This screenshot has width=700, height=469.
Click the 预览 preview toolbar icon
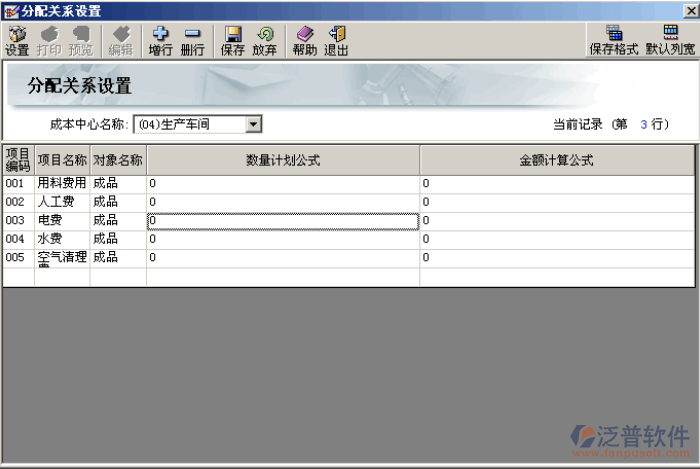[x=81, y=41]
